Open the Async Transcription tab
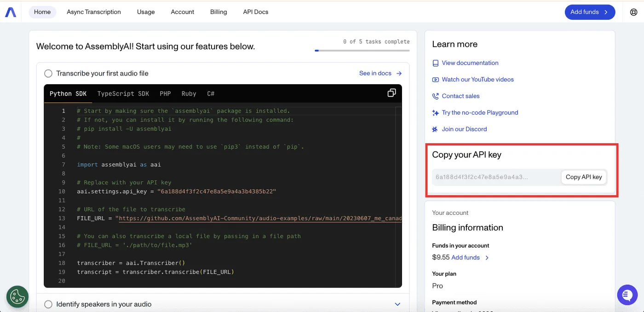 pos(94,12)
